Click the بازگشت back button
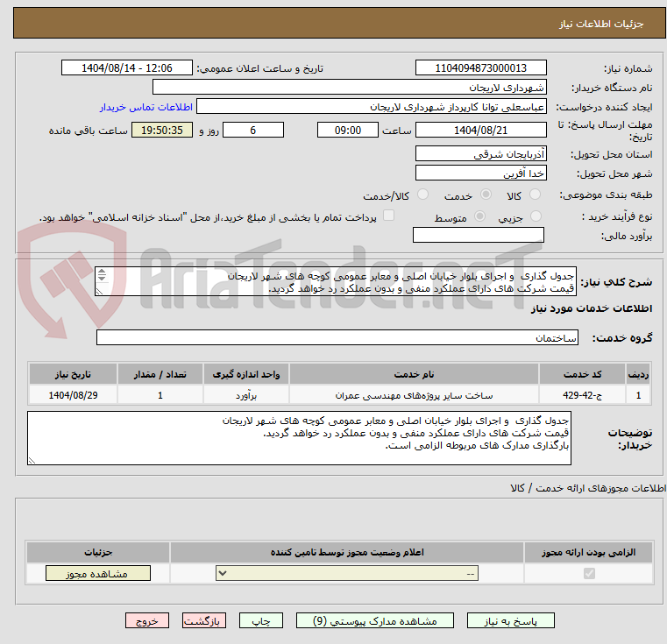The width and height of the screenshot is (667, 644). (203, 620)
